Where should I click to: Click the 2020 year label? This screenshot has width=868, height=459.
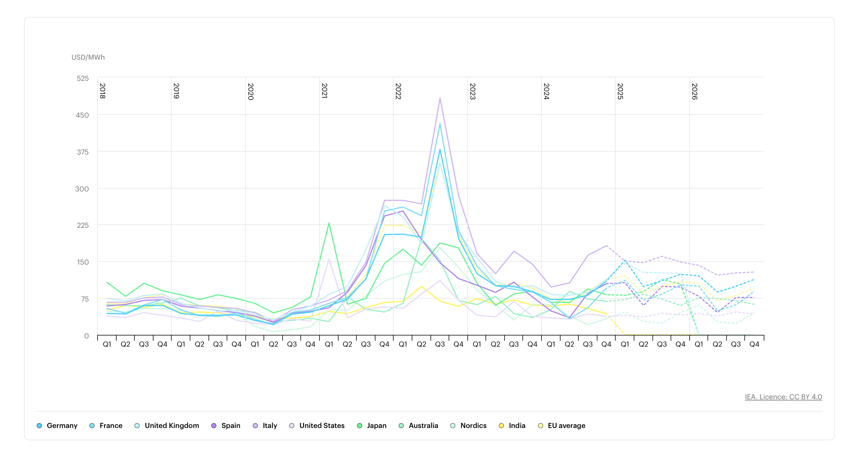coord(250,92)
